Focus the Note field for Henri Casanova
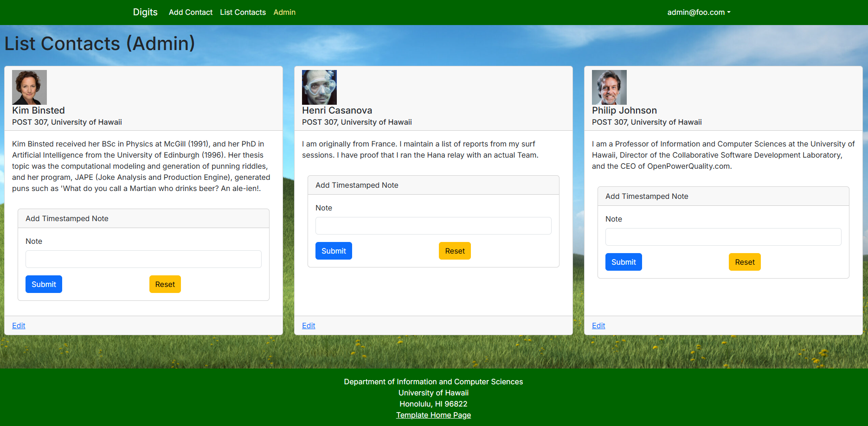The width and height of the screenshot is (868, 426). tap(433, 226)
